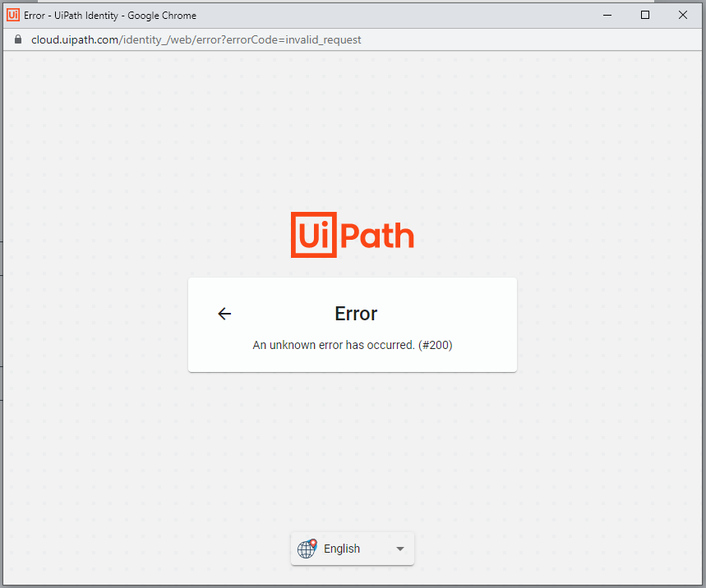Click the 'Error' heading text
Image resolution: width=706 pixels, height=588 pixels.
point(356,314)
